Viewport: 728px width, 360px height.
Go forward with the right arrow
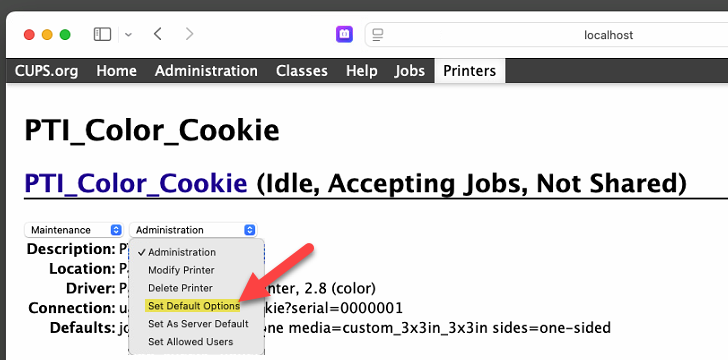[189, 34]
